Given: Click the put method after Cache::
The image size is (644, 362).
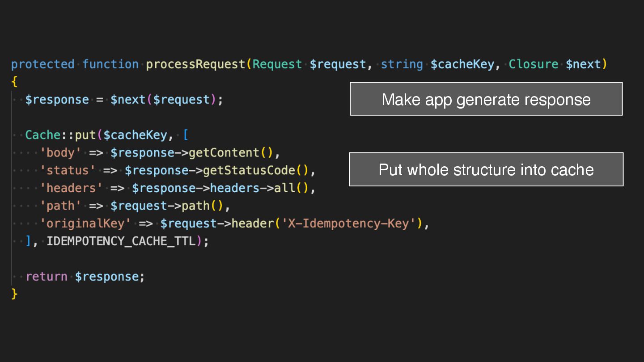Looking at the screenshot, I should coord(85,135).
